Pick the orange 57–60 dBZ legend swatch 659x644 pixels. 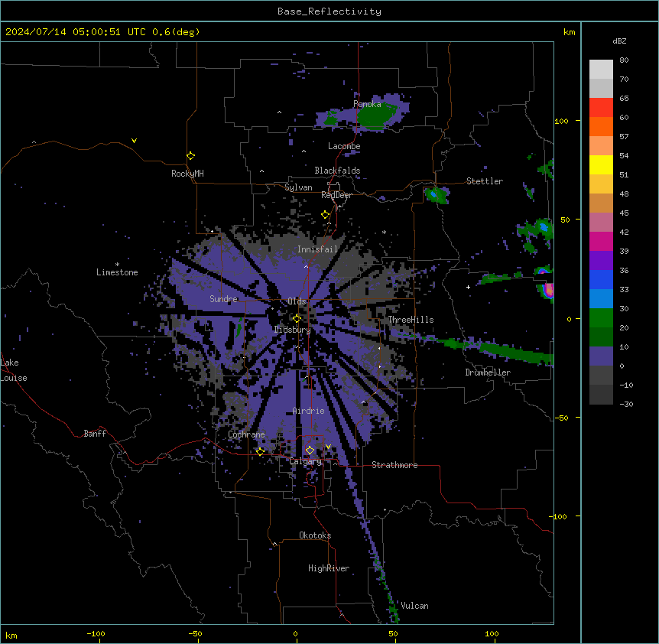pos(601,126)
